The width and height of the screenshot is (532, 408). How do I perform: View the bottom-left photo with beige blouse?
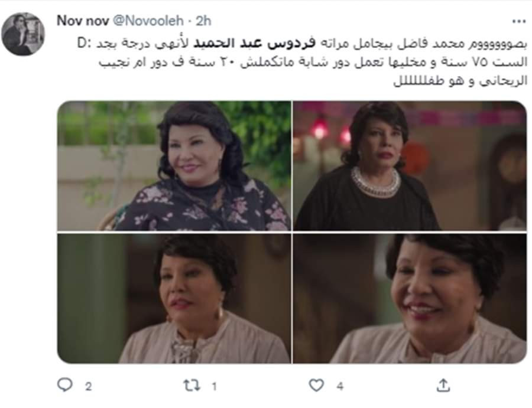tap(174, 299)
